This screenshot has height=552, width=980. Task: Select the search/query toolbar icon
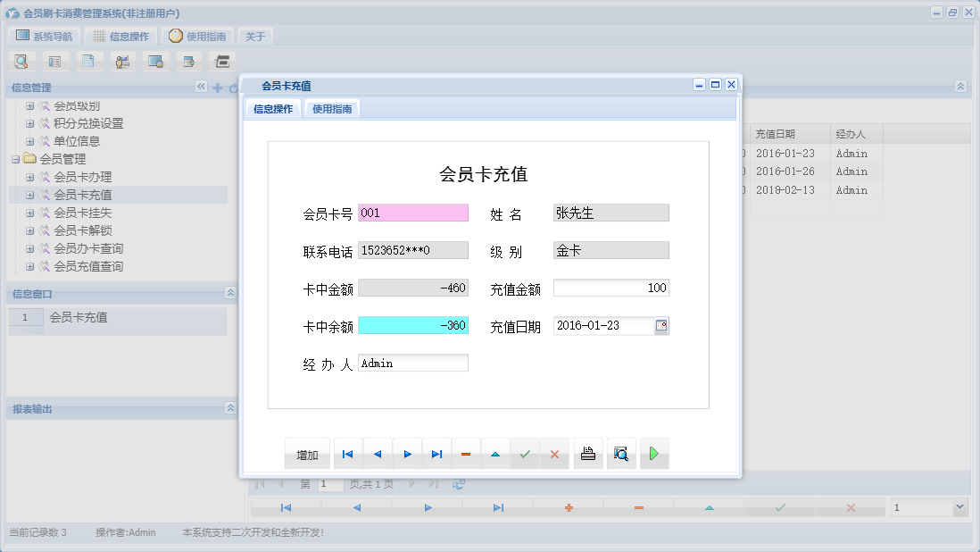coord(21,61)
